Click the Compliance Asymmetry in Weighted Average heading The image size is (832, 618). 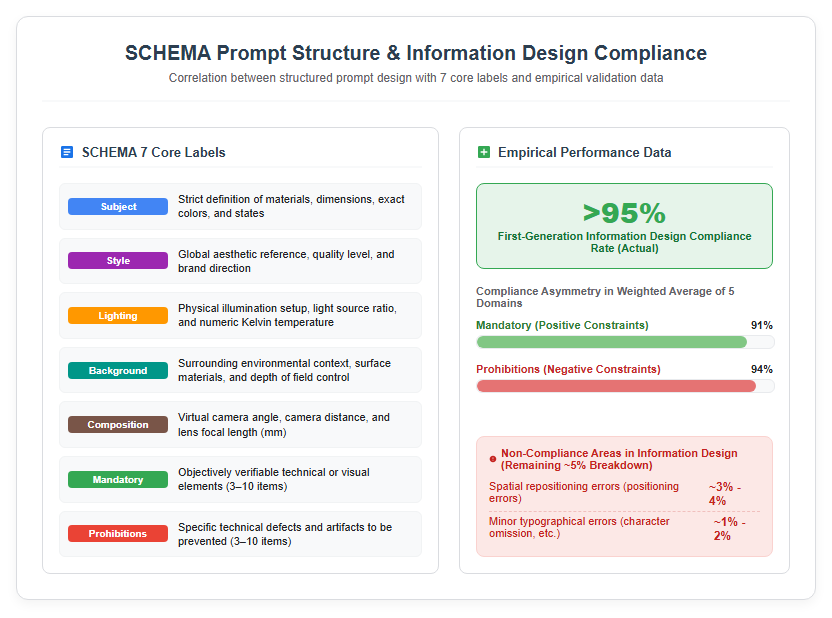click(x=605, y=297)
